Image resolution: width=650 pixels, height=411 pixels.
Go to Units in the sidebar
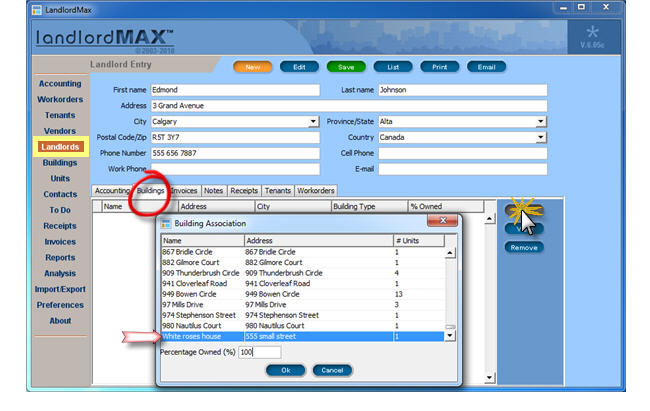[60, 178]
